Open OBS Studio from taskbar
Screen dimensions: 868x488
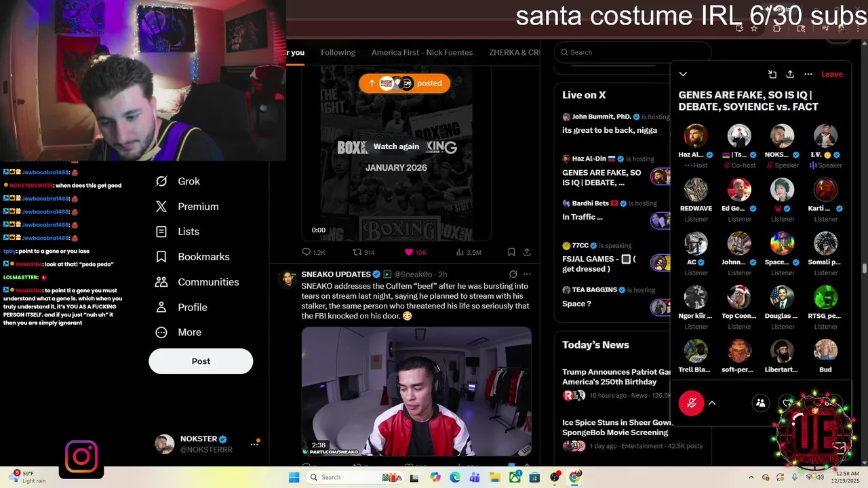click(555, 477)
